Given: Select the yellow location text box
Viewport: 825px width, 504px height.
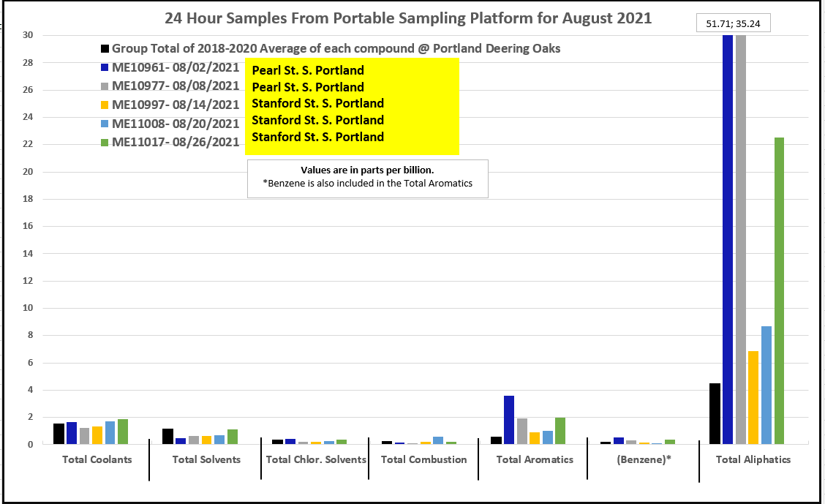Looking at the screenshot, I should (x=352, y=106).
